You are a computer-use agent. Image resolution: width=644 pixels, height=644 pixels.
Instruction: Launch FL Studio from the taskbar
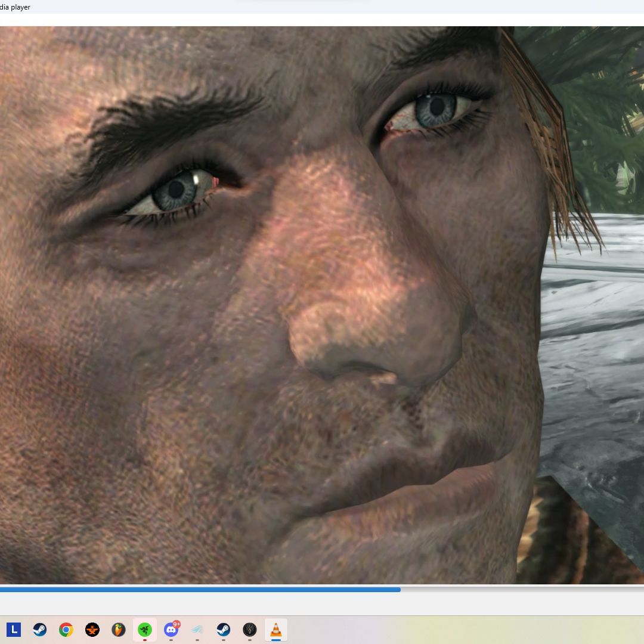[119, 629]
